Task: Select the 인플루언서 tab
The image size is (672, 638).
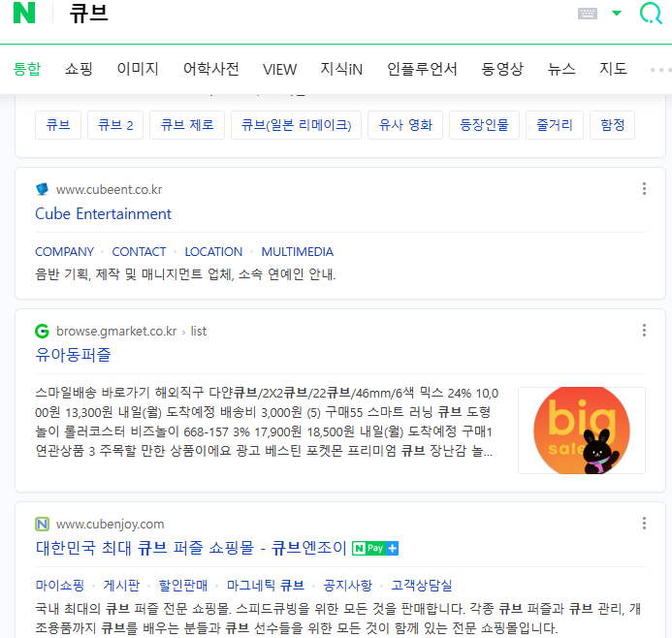Action: click(x=422, y=69)
